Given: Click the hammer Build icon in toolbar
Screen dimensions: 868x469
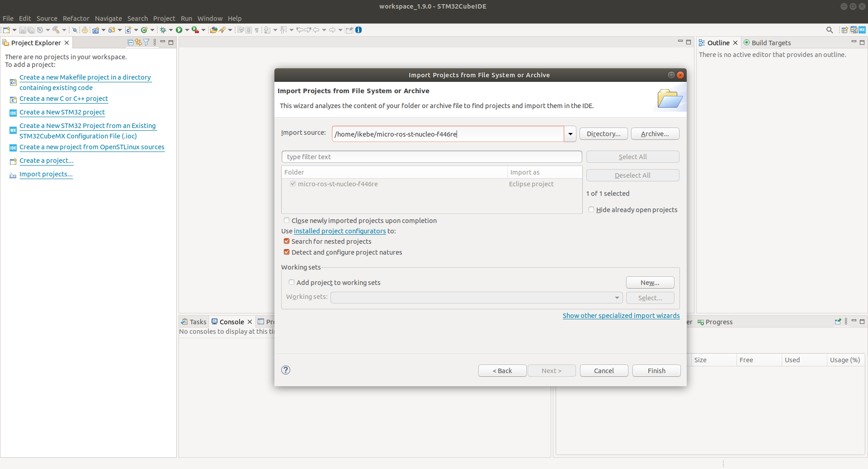Looking at the screenshot, I should (x=56, y=30).
